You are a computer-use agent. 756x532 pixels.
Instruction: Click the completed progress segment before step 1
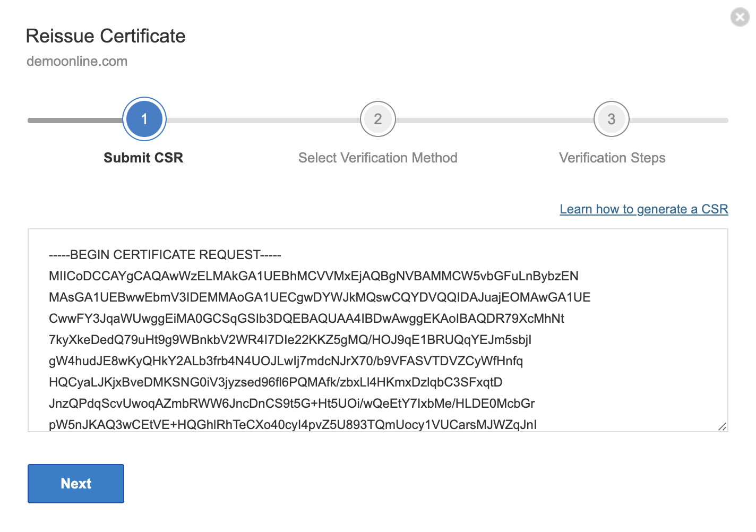74,121
